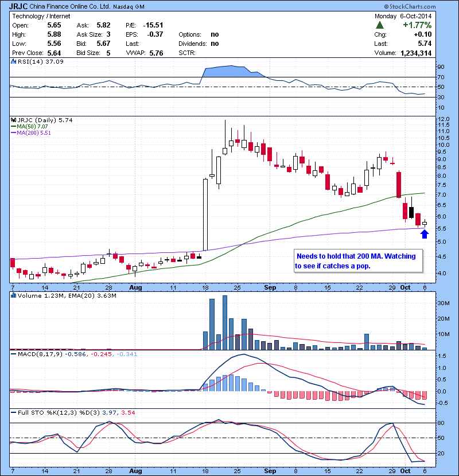The width and height of the screenshot is (459, 476).
Task: Select the EPS value -0.37
Action: pos(155,34)
